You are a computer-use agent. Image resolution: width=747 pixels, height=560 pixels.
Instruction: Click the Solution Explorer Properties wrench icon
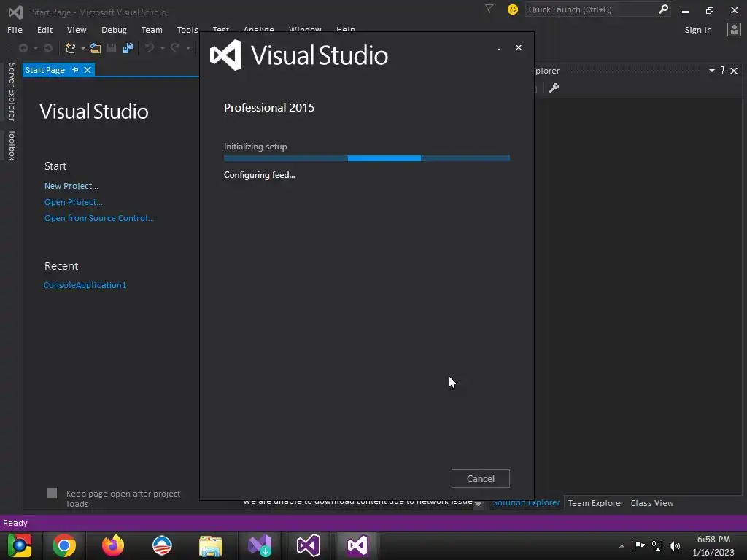[554, 87]
